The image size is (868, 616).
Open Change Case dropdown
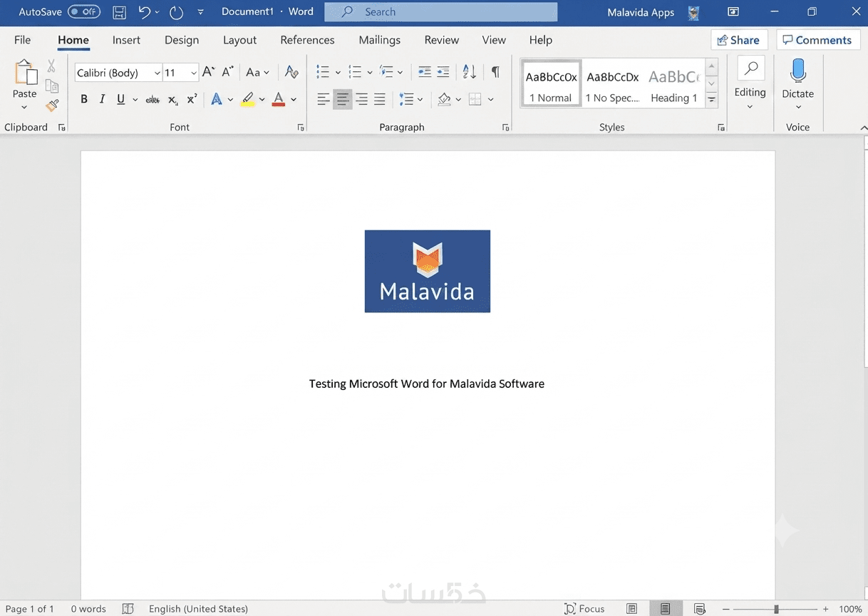coord(258,72)
